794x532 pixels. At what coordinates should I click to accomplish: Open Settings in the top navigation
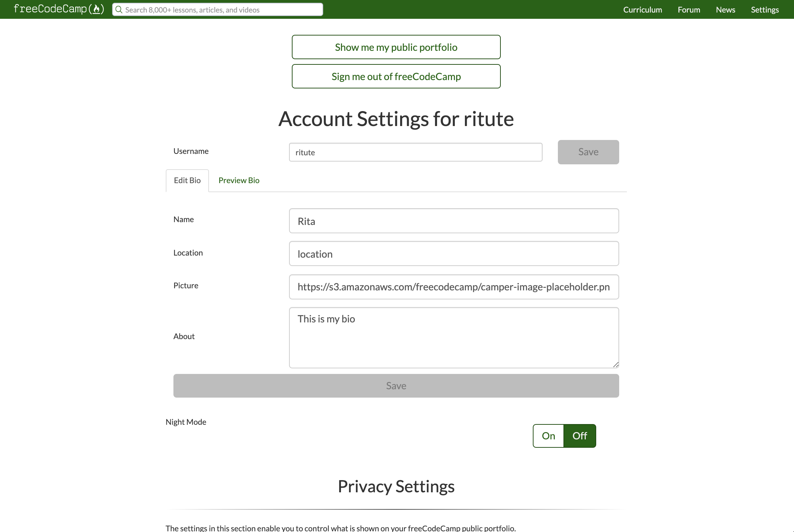pos(765,10)
